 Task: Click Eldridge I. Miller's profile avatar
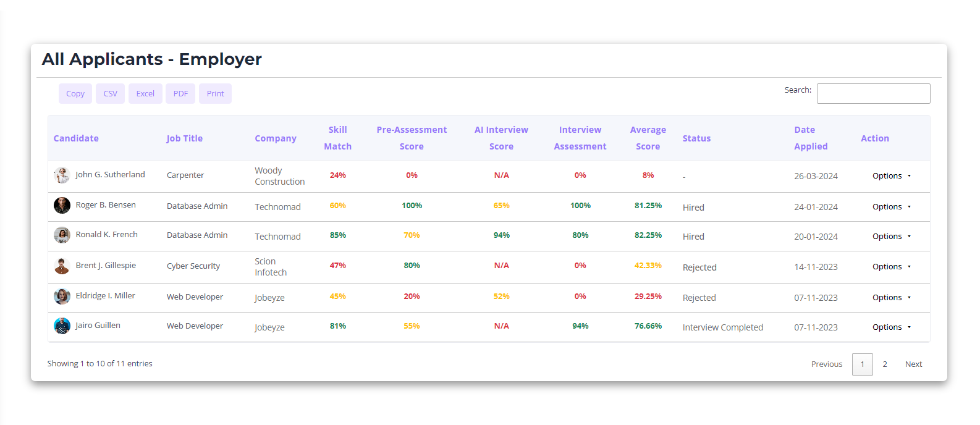[62, 297]
